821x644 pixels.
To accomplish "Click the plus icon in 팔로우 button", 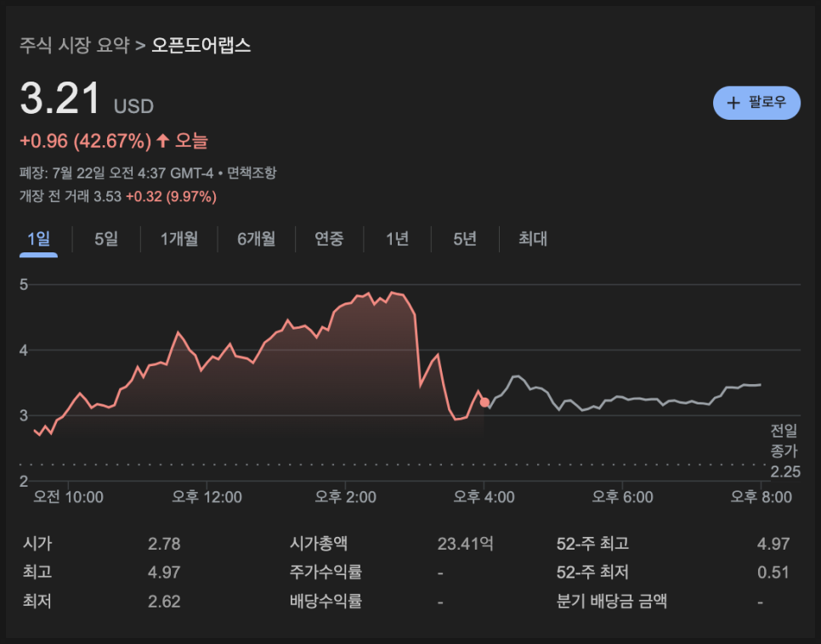I will (x=733, y=103).
